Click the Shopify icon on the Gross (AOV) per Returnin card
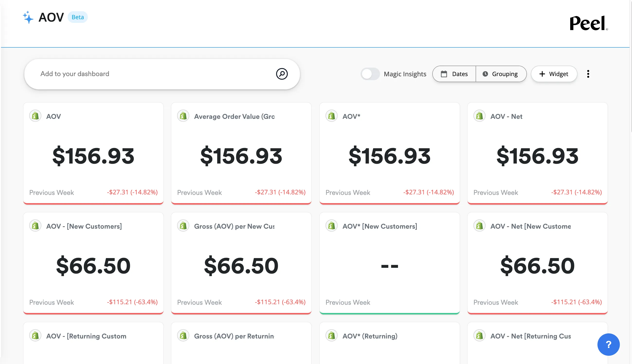This screenshot has height=364, width=632. (x=183, y=336)
